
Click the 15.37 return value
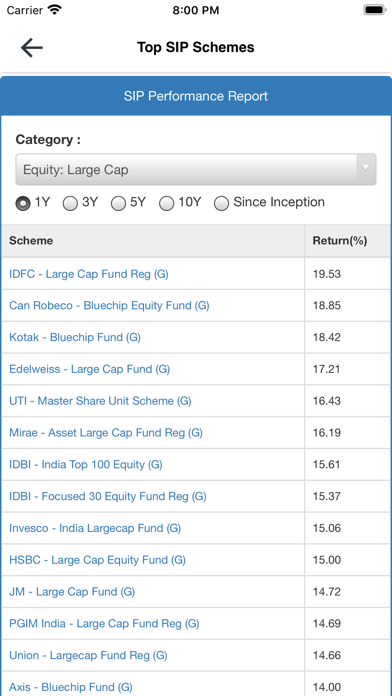coord(327,496)
